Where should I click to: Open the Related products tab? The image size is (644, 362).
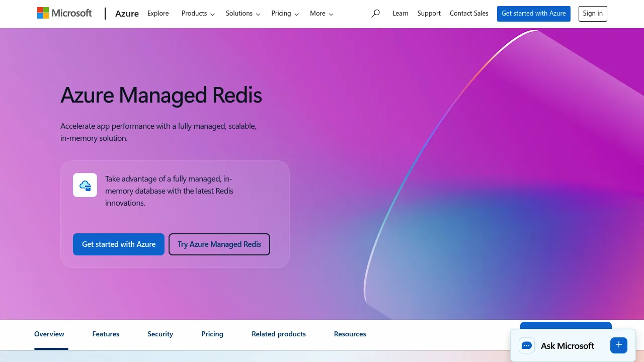279,334
